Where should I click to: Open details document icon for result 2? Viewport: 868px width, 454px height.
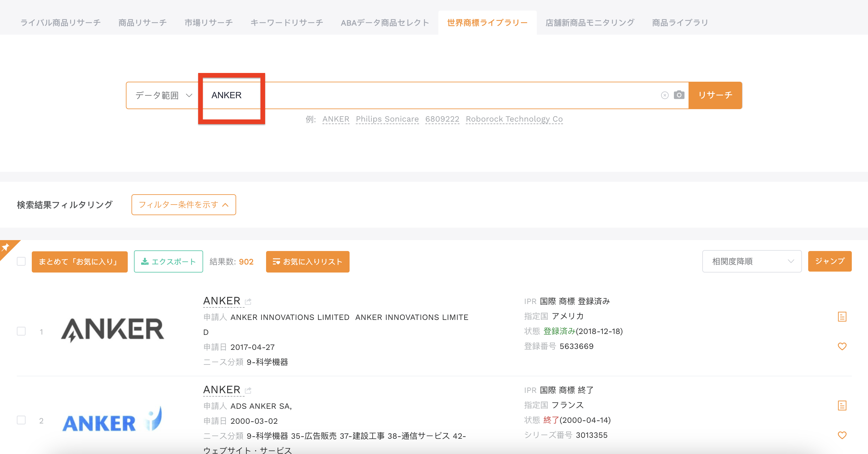842,405
